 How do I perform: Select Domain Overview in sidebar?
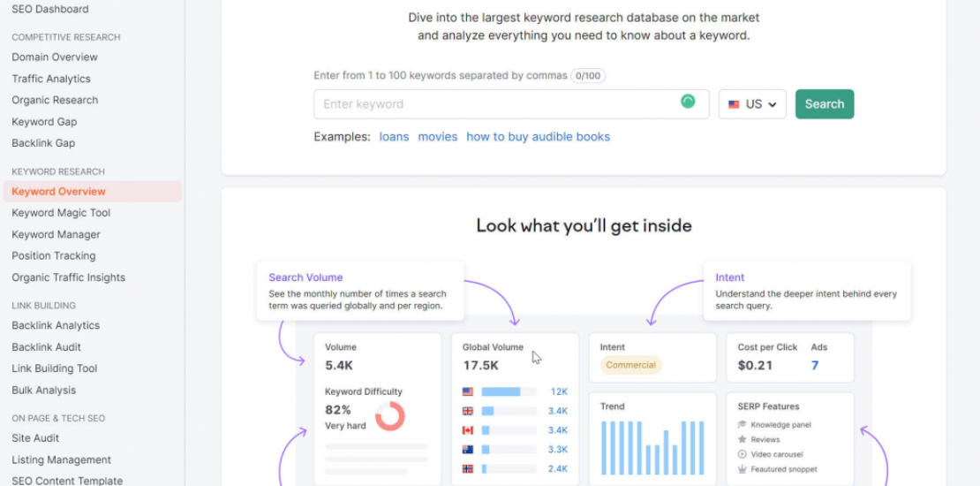pyautogui.click(x=55, y=57)
